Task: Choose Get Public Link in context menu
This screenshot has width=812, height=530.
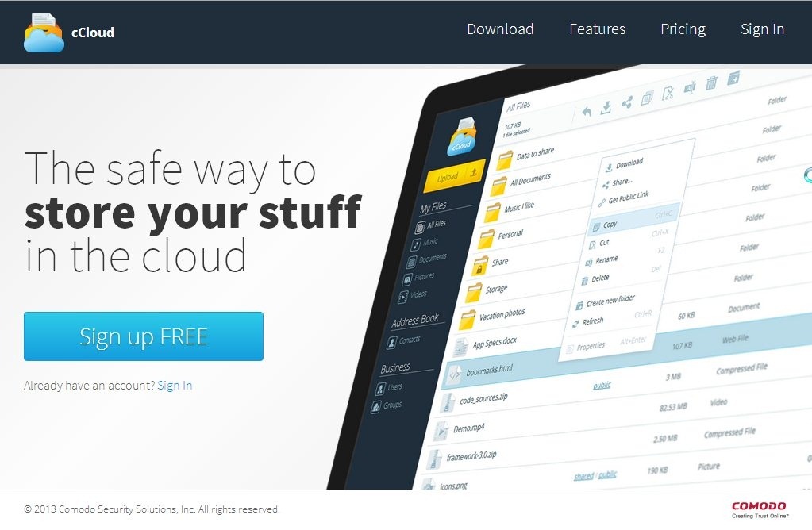Action: pos(624,198)
